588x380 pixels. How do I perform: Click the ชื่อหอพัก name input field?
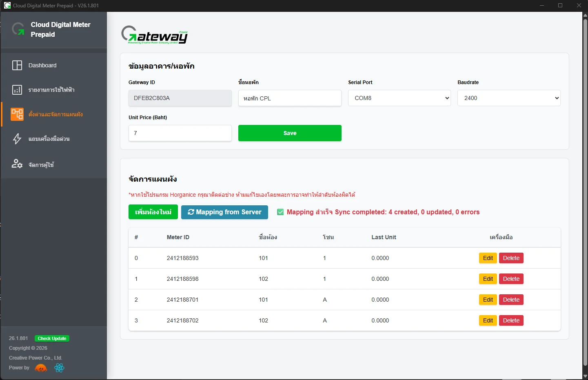click(x=290, y=98)
